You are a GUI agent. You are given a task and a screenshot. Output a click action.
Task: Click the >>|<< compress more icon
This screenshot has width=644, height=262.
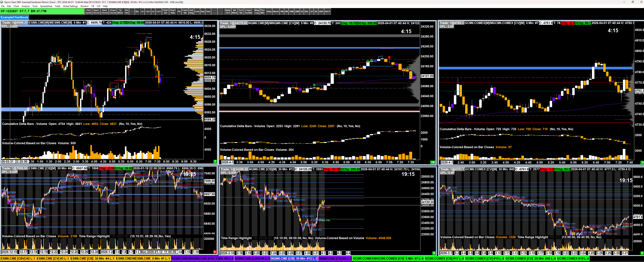point(159,11)
